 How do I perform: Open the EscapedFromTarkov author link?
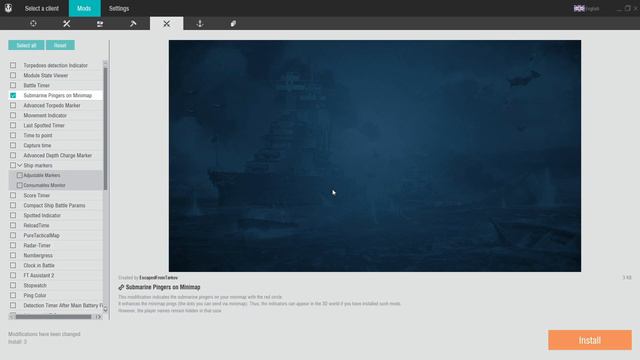(158, 278)
